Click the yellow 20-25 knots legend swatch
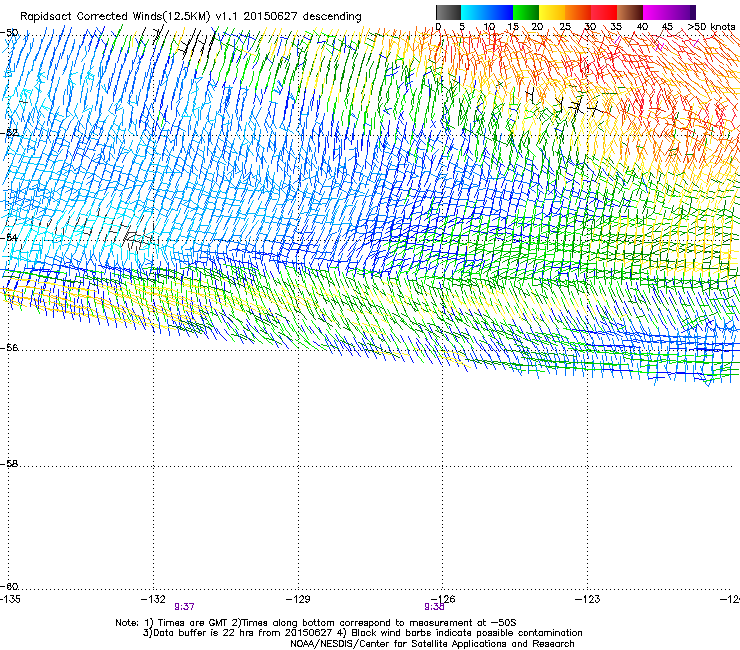 (552, 12)
